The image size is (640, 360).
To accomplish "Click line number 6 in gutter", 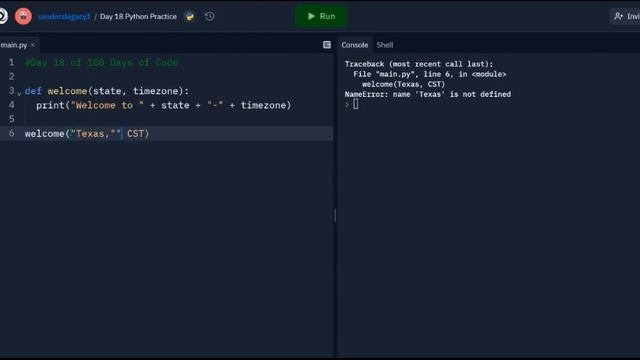I will pyautogui.click(x=11, y=133).
